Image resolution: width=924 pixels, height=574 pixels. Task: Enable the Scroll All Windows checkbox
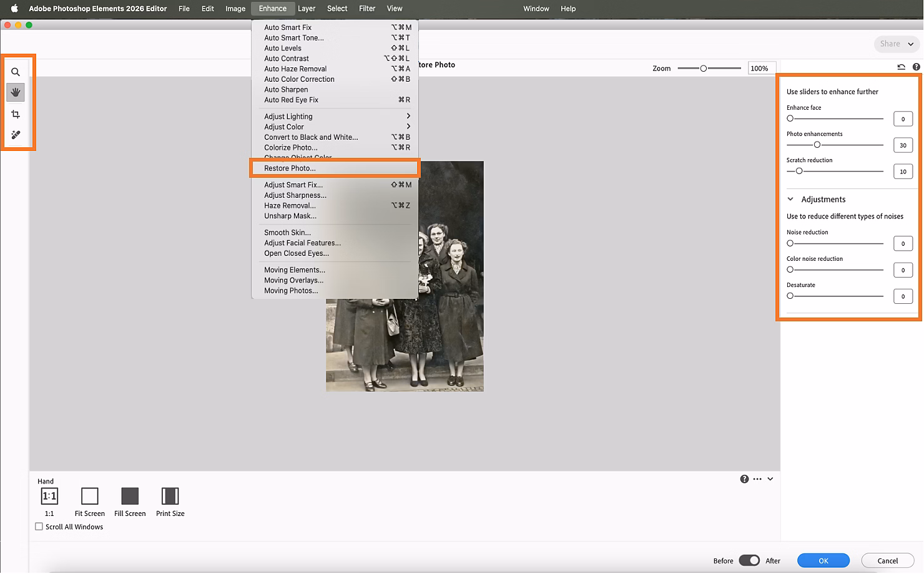coord(39,527)
